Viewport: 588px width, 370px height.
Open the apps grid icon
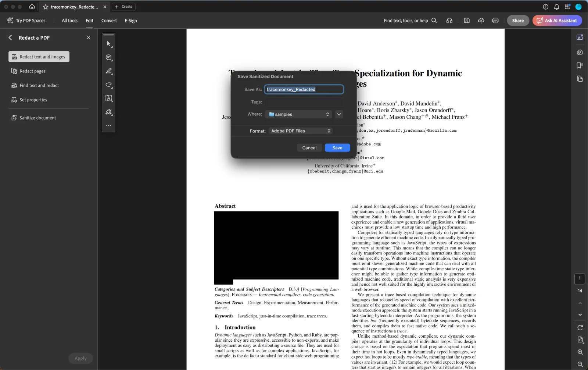(568, 7)
